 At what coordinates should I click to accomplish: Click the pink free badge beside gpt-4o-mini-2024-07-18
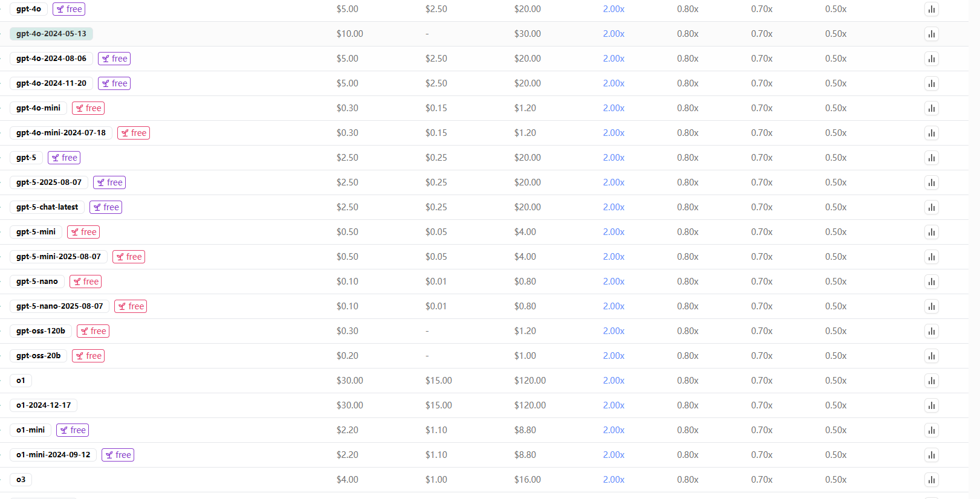(x=134, y=133)
